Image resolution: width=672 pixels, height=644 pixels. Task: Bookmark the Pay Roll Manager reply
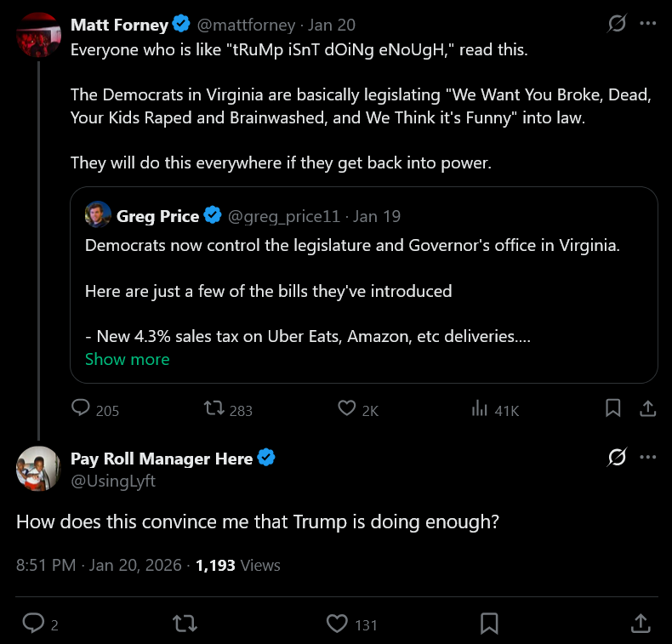coord(489,624)
